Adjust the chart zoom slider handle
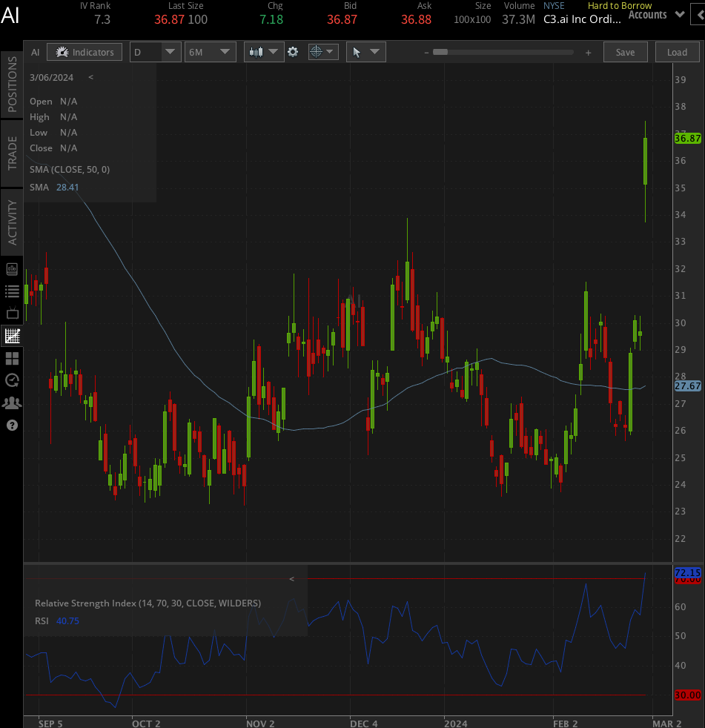Image resolution: width=705 pixels, height=728 pixels. (440, 52)
